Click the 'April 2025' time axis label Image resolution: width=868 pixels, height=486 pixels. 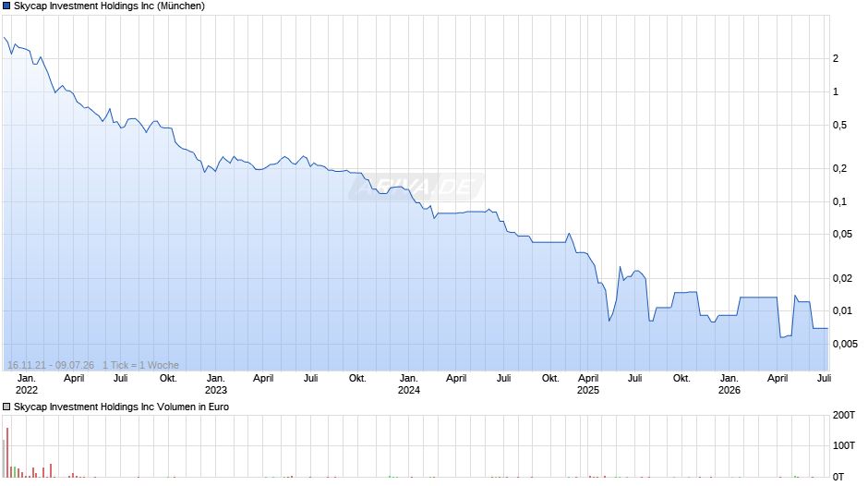(588, 384)
